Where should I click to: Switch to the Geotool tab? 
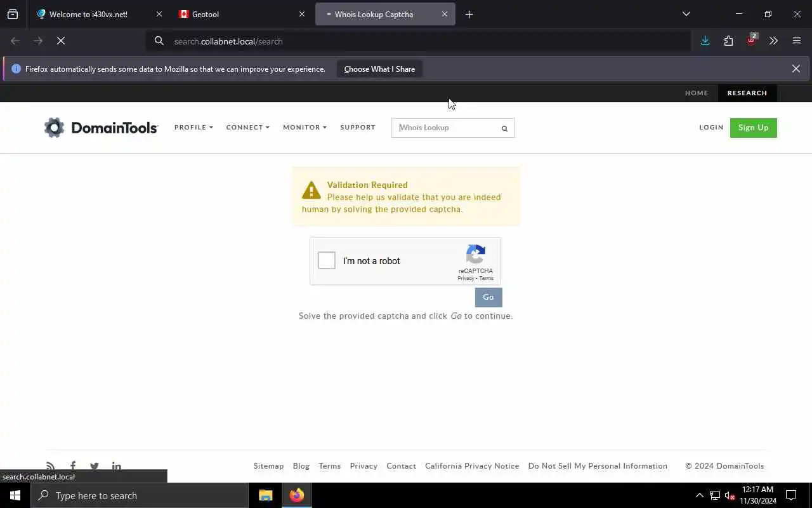(x=242, y=14)
